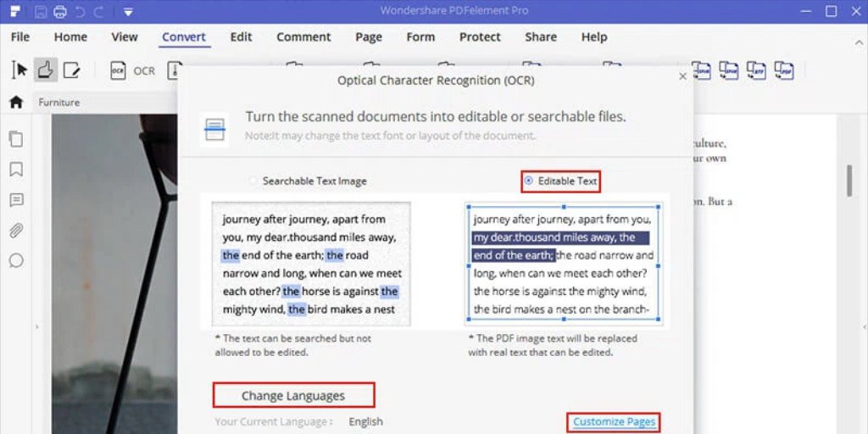
Task: Open the Page ribbon tab
Action: [369, 37]
